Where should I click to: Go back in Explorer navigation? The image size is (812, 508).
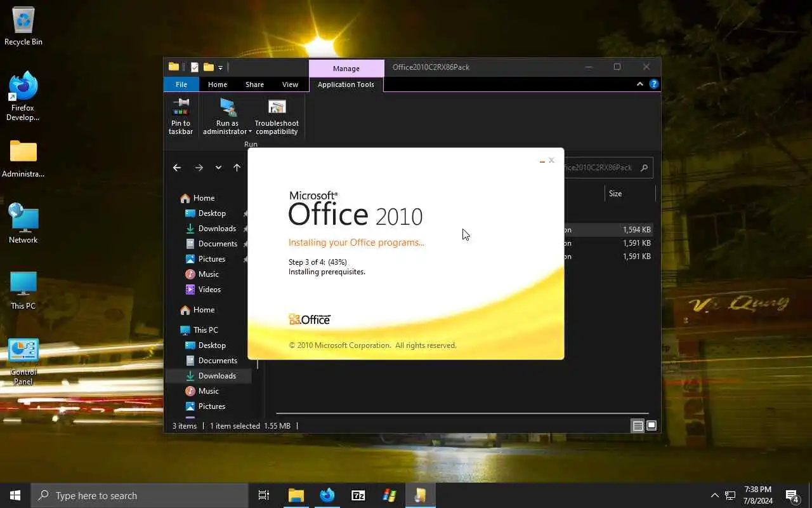pyautogui.click(x=177, y=168)
